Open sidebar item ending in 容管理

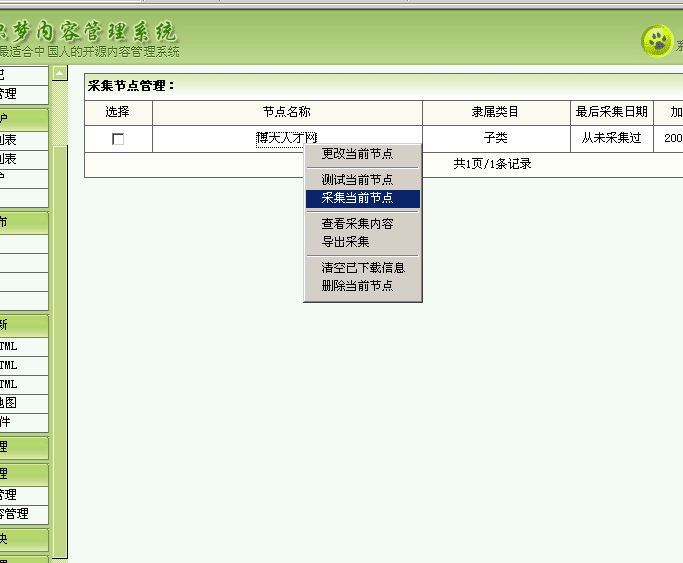click(22, 514)
